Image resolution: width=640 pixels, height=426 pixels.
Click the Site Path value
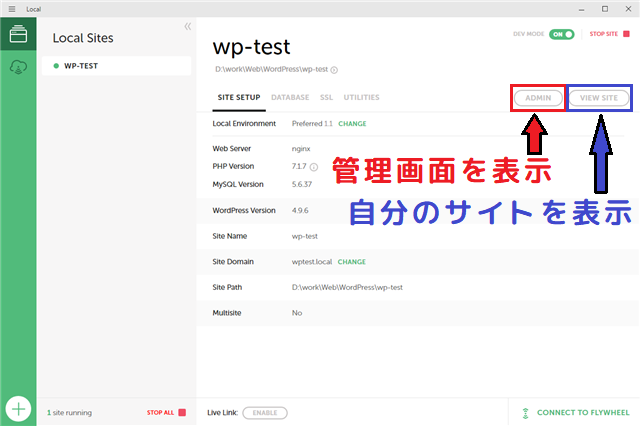tap(347, 287)
